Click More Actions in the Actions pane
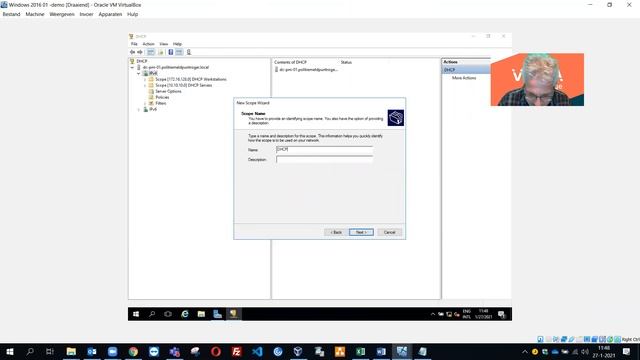The image size is (640, 360). pyautogui.click(x=464, y=78)
